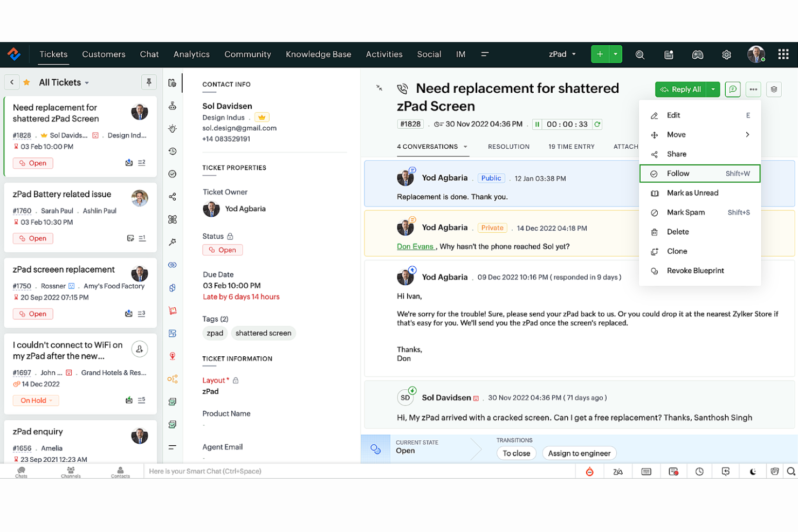Image resolution: width=798 pixels, height=532 pixels.
Task: Open the zPad department selector
Action: 562,54
